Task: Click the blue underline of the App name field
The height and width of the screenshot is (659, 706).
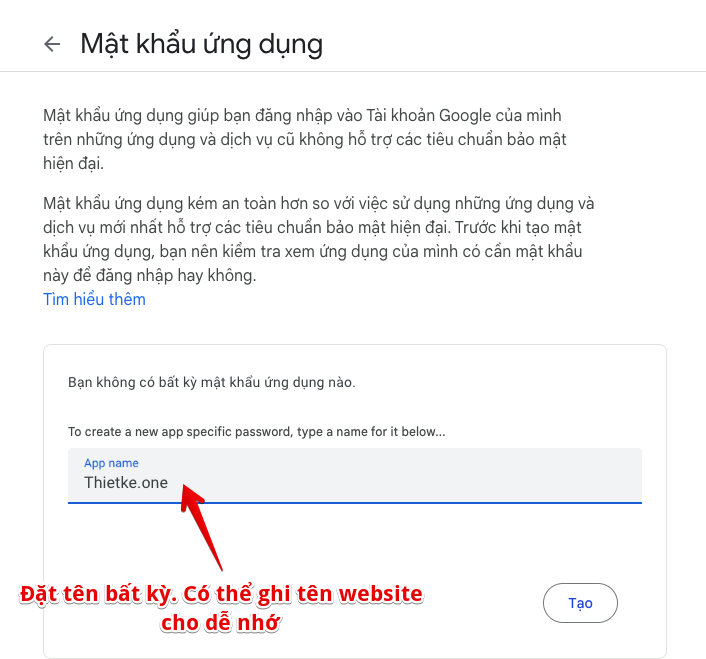Action: pos(355,502)
